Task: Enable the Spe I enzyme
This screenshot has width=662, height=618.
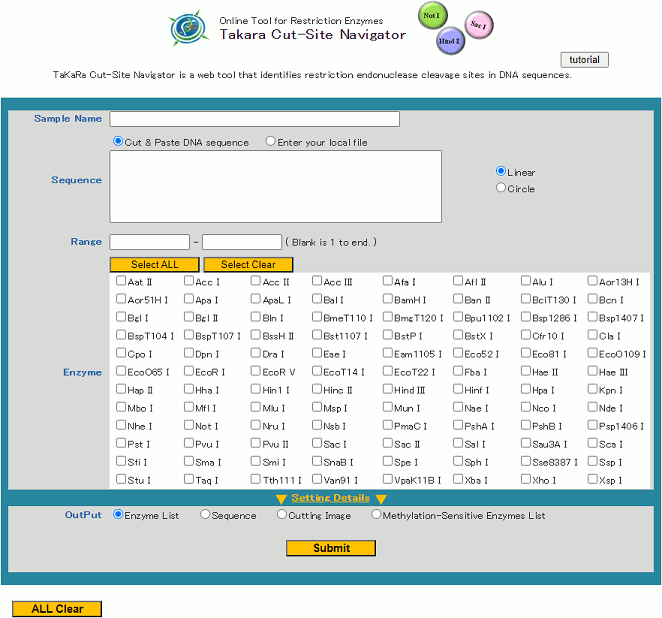Action: tap(388, 461)
